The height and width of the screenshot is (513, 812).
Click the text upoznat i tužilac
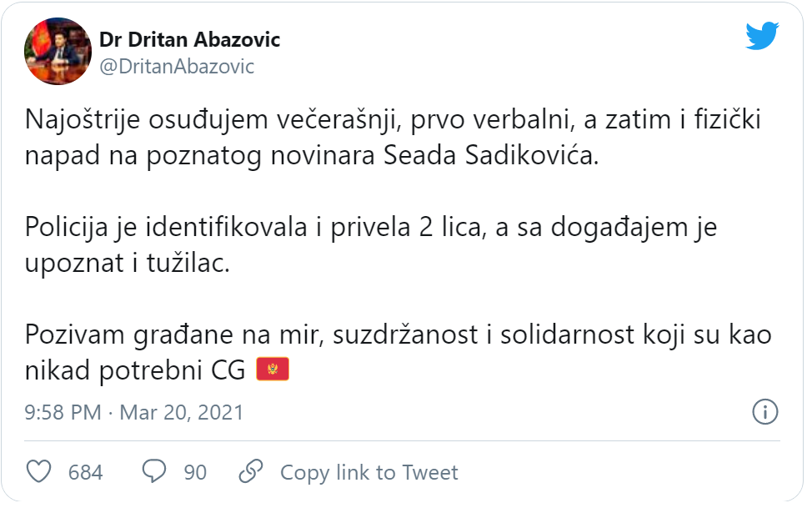(127, 263)
